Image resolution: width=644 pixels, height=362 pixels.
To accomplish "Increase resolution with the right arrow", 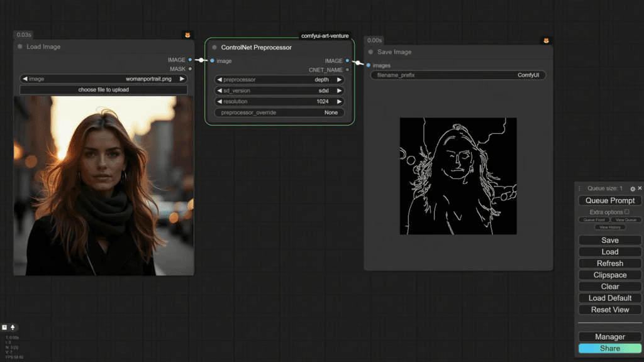I will pos(340,101).
